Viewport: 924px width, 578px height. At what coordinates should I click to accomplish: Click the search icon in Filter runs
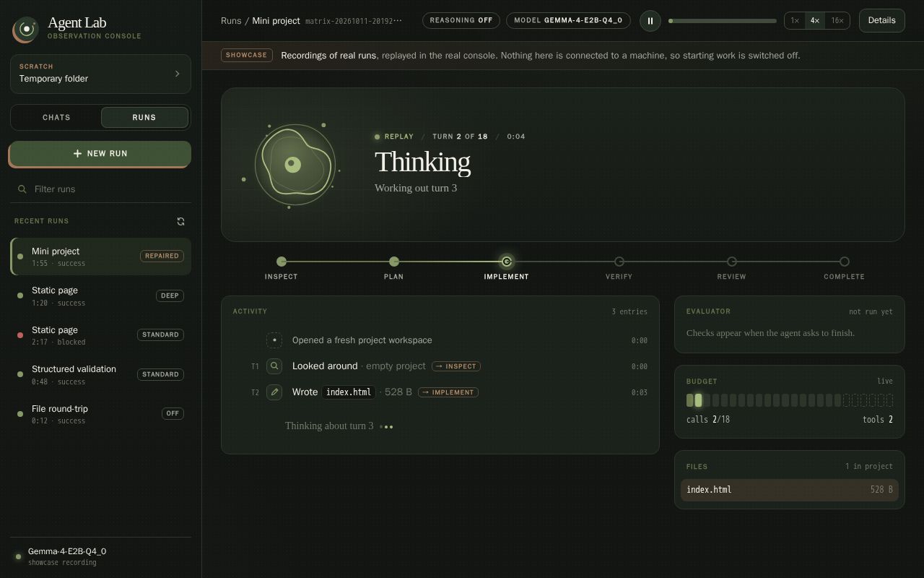coord(22,189)
